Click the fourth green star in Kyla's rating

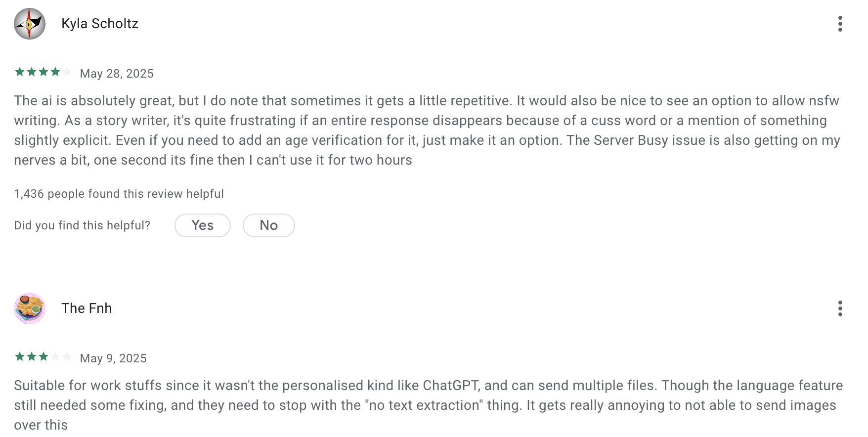point(55,72)
